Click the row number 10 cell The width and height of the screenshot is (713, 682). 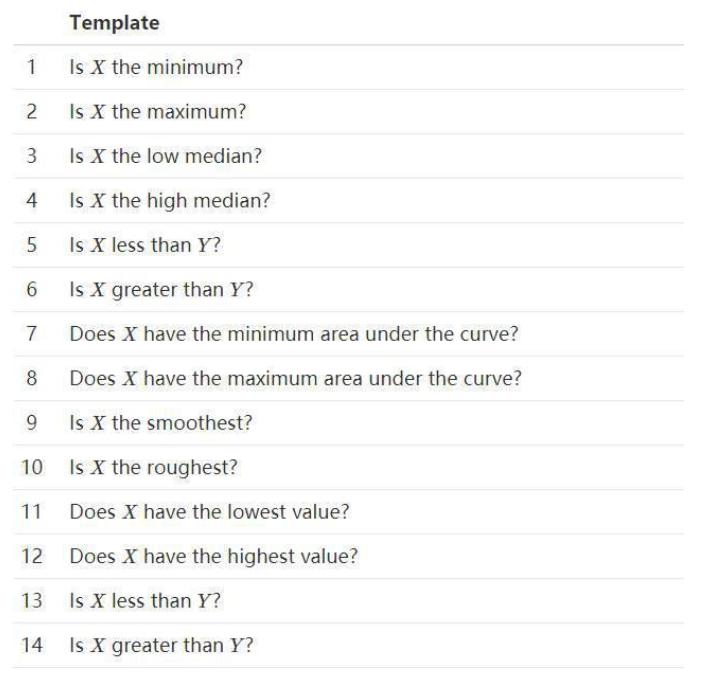[x=32, y=467]
